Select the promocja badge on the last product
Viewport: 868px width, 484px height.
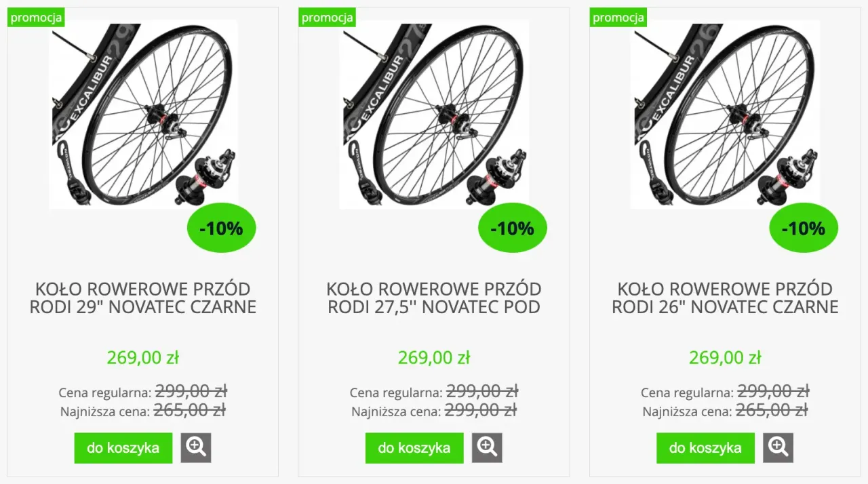pos(617,18)
